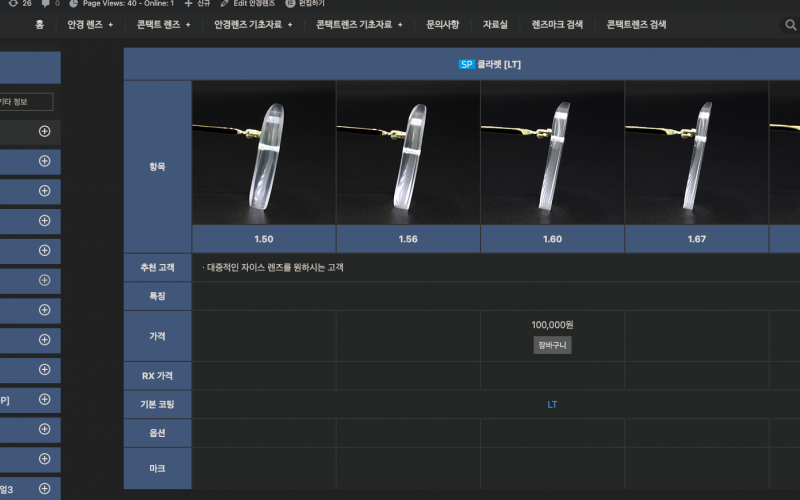800x500 pixels.
Task: Click the search magnifier icon in navigation
Action: coord(791,25)
